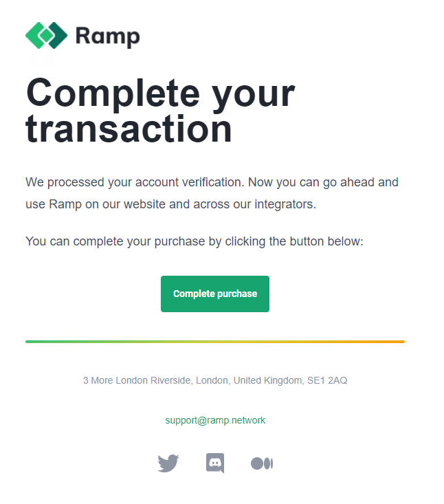This screenshot has width=444, height=504.
Task: Click the word "integrators" in the paragraph
Action: click(x=285, y=204)
